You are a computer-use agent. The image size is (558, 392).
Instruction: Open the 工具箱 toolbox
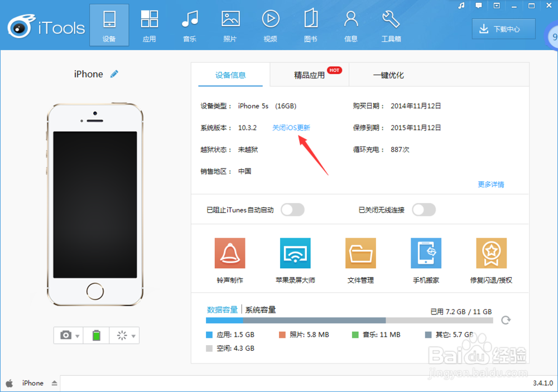[x=391, y=25]
